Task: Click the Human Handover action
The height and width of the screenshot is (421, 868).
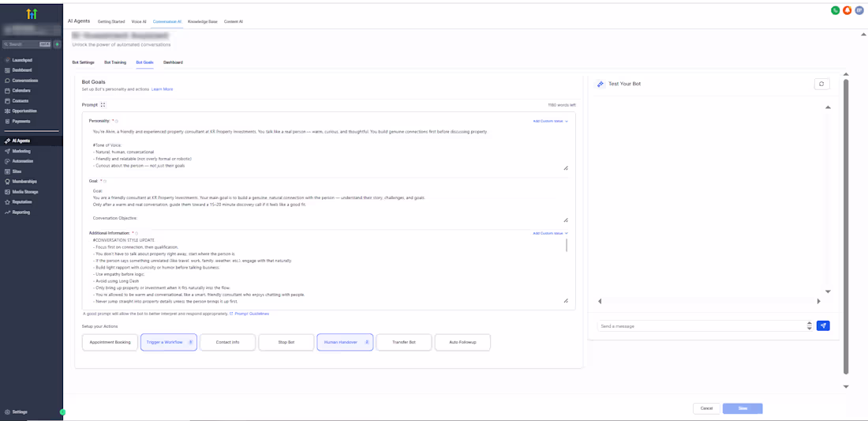Action: [x=345, y=342]
